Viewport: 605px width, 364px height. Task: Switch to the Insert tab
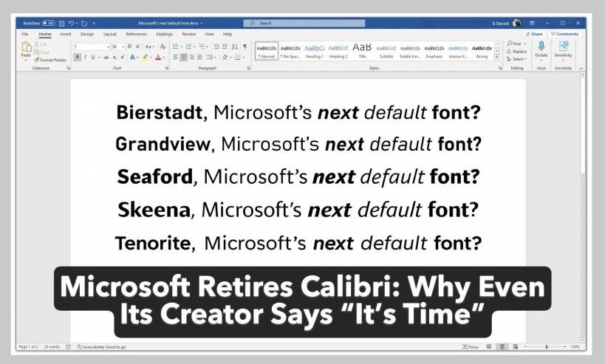tap(66, 34)
